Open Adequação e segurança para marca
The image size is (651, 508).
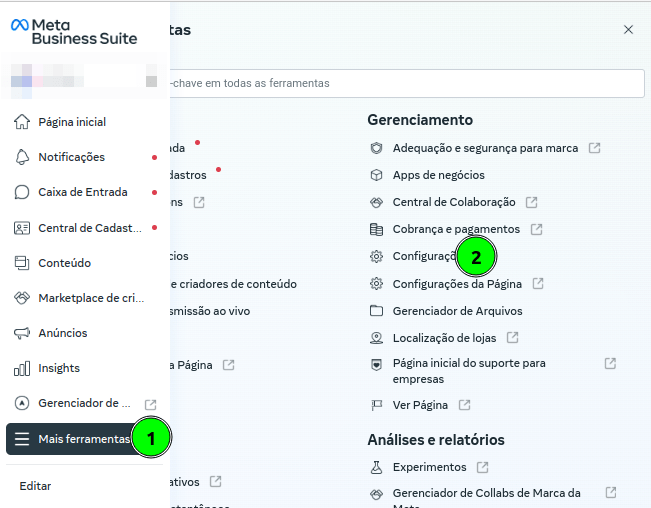click(485, 148)
